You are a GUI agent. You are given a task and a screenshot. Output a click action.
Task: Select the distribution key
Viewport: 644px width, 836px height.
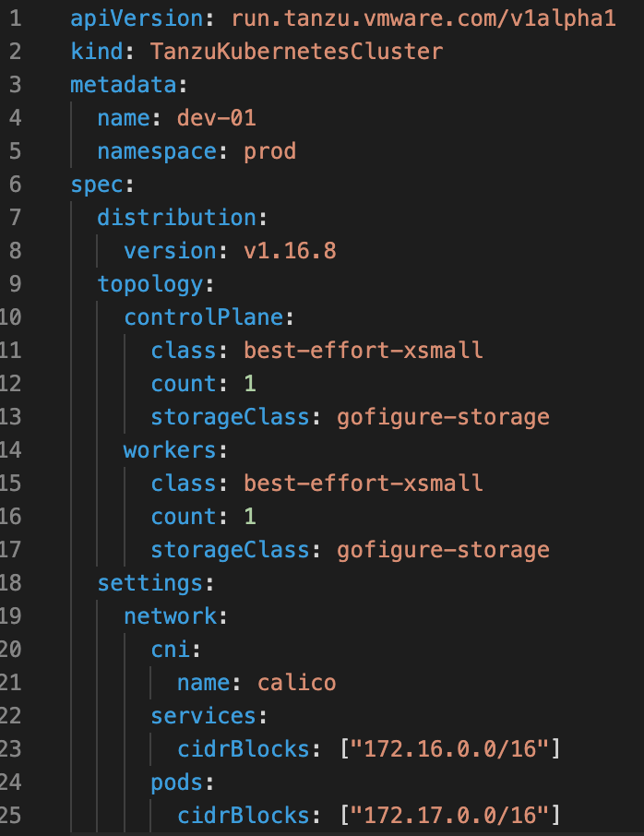[x=176, y=217]
